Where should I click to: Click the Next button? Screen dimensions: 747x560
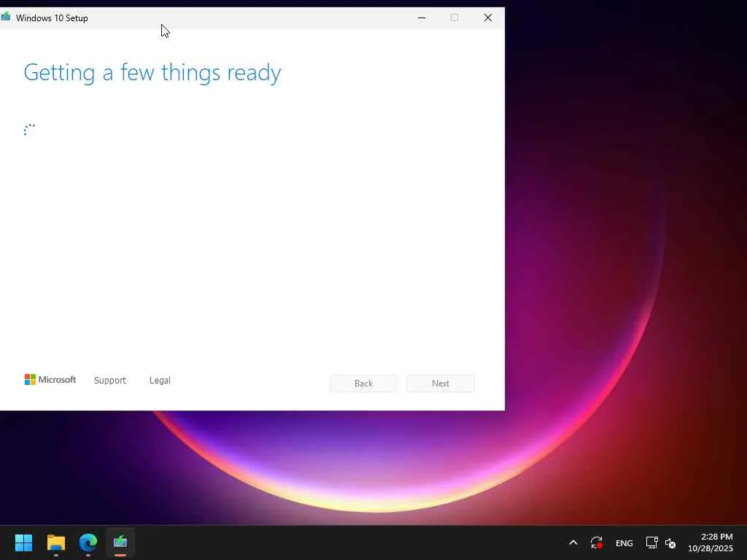coord(441,384)
